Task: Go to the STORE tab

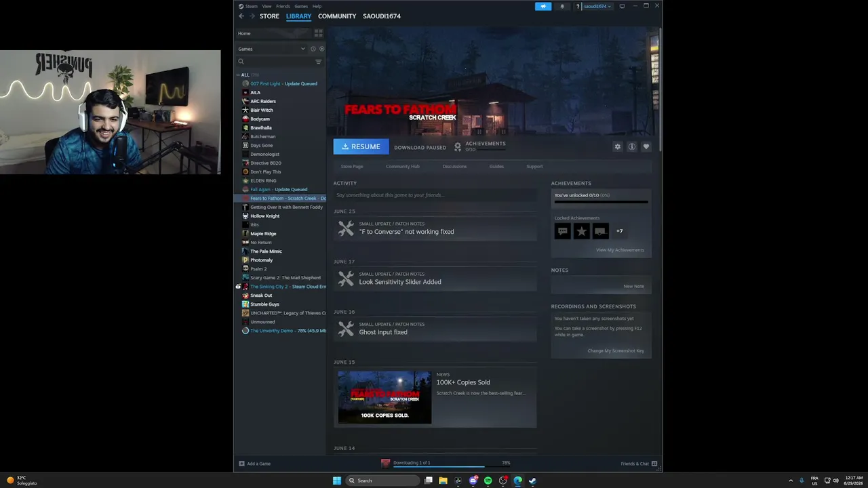Action: click(x=269, y=16)
